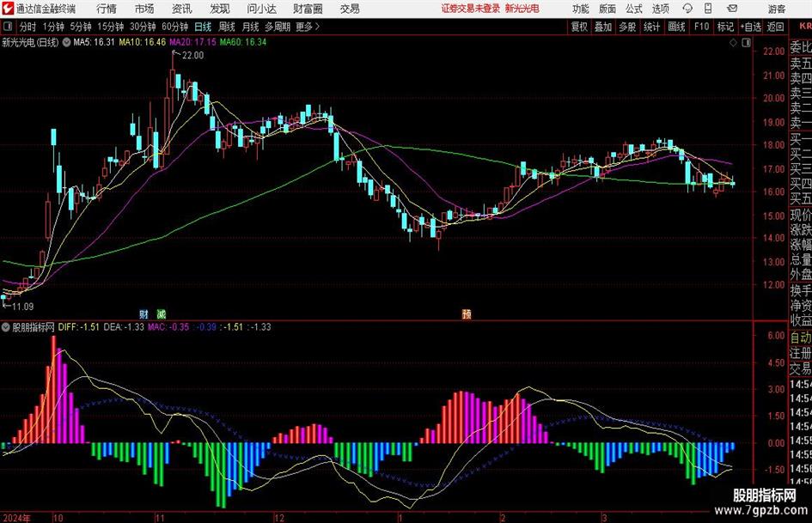This screenshot has width=812, height=523.
Task: Open the mail envelope icon
Action: [x=732, y=9]
